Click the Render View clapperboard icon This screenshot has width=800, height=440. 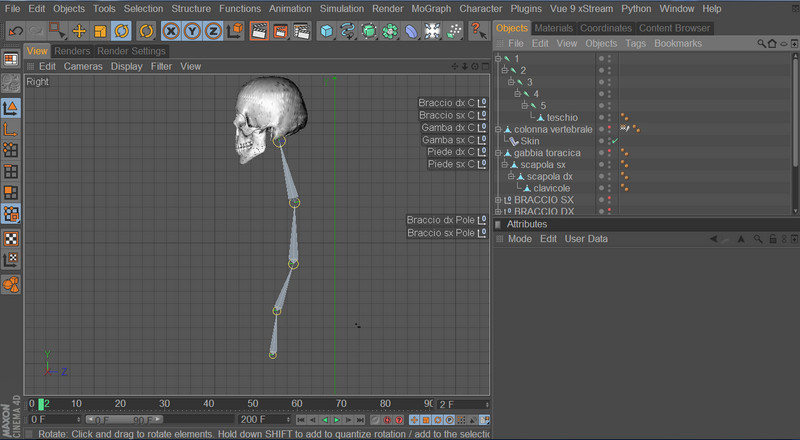tap(258, 31)
